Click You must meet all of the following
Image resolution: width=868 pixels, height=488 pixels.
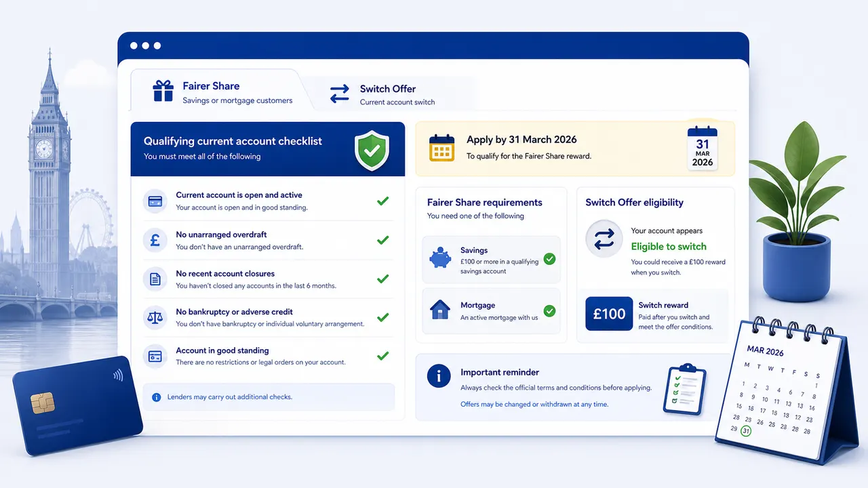pyautogui.click(x=202, y=157)
